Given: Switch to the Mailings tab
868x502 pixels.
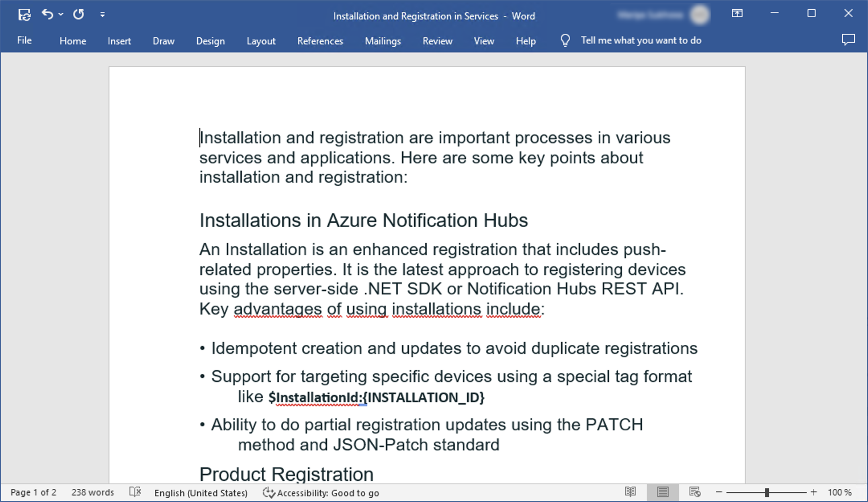Looking at the screenshot, I should (383, 41).
